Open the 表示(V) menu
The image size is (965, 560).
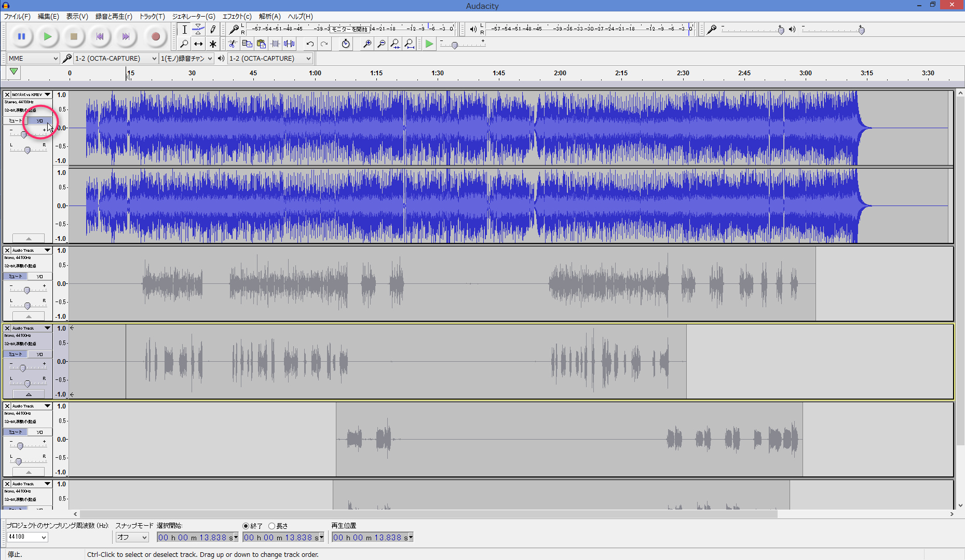click(77, 16)
